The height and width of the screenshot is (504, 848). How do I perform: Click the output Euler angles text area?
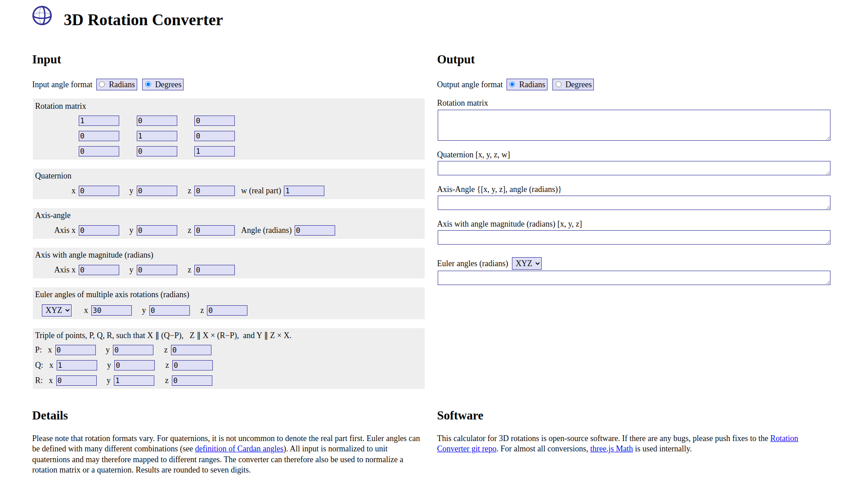(634, 278)
